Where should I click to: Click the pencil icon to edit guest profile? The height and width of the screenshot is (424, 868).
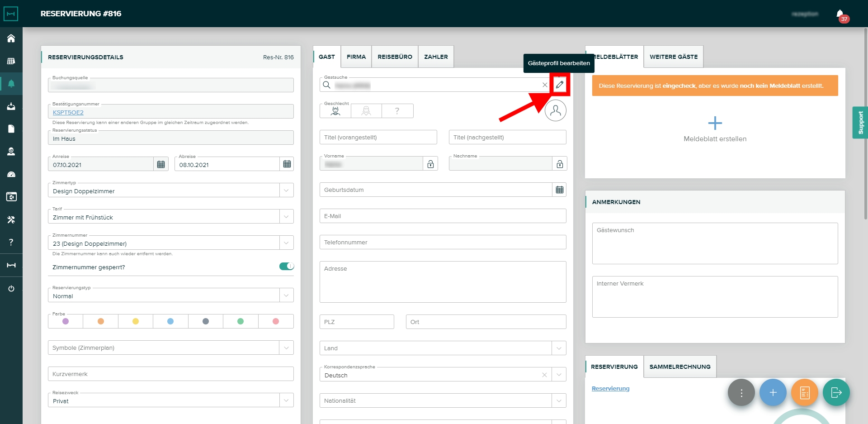coord(560,85)
